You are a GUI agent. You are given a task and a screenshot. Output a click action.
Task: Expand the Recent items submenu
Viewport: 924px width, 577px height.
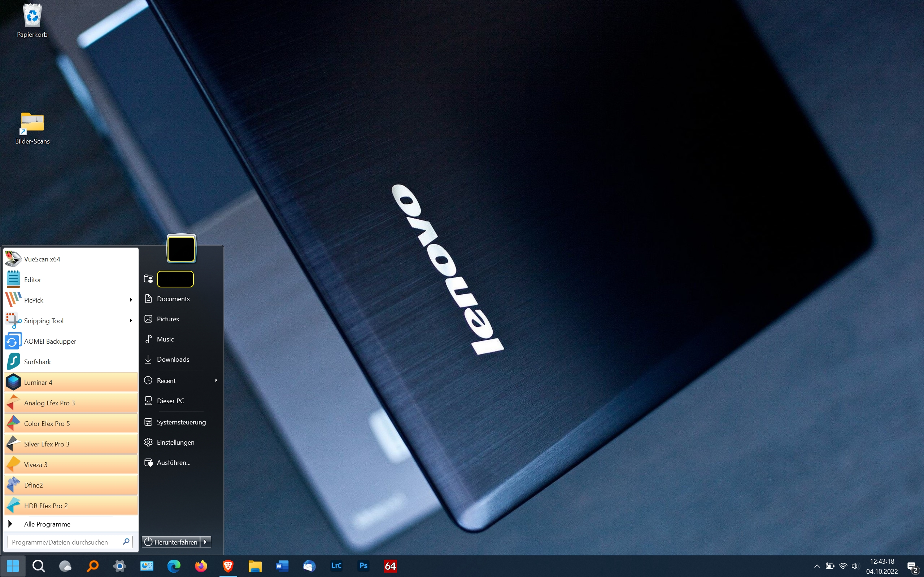(x=216, y=380)
